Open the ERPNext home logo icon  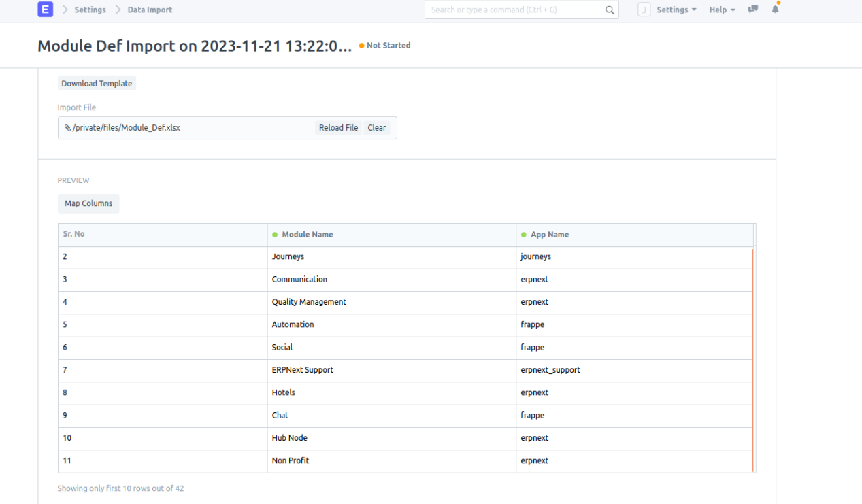[46, 10]
